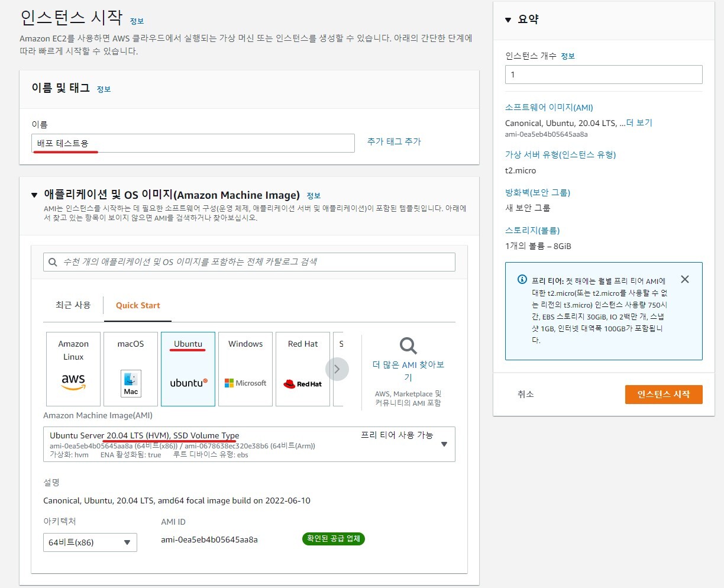Open 정보 link next to 인스턴스 시작 title

pos(137,21)
